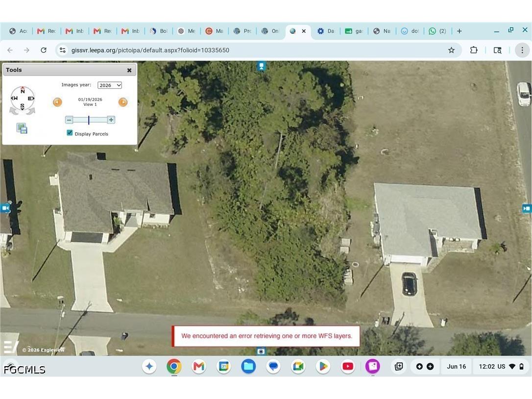This screenshot has height=399, width=532.
Task: Rotate view south on the compass
Action: [23, 106]
